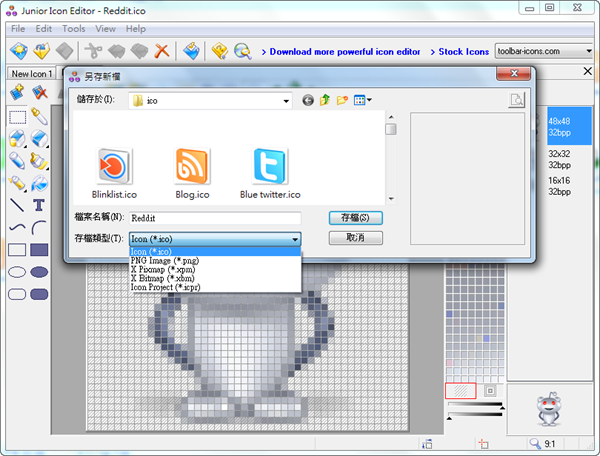Close the current icon document tab X
600x456 pixels.
(x=588, y=71)
